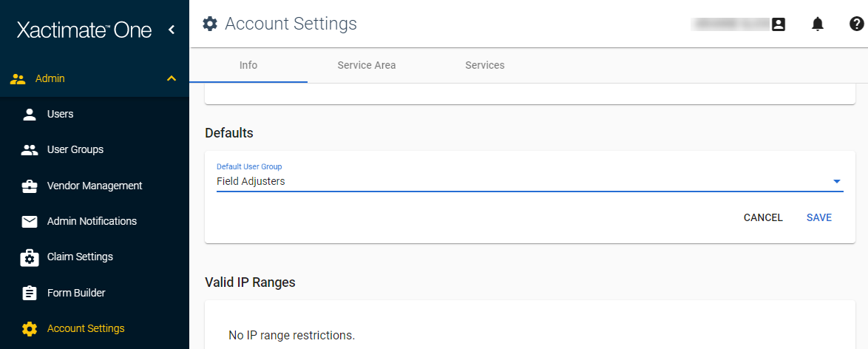The height and width of the screenshot is (349, 868).
Task: Click the Admin people icon
Action: point(18,78)
